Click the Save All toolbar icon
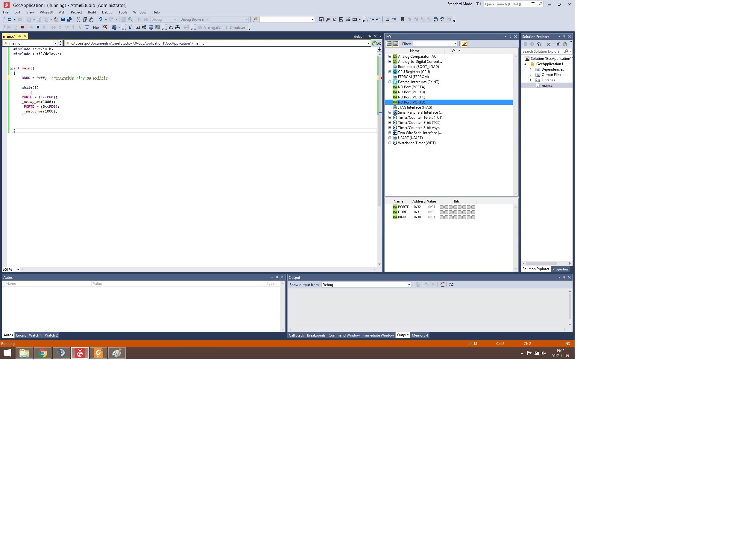747x560 pixels. (69, 19)
